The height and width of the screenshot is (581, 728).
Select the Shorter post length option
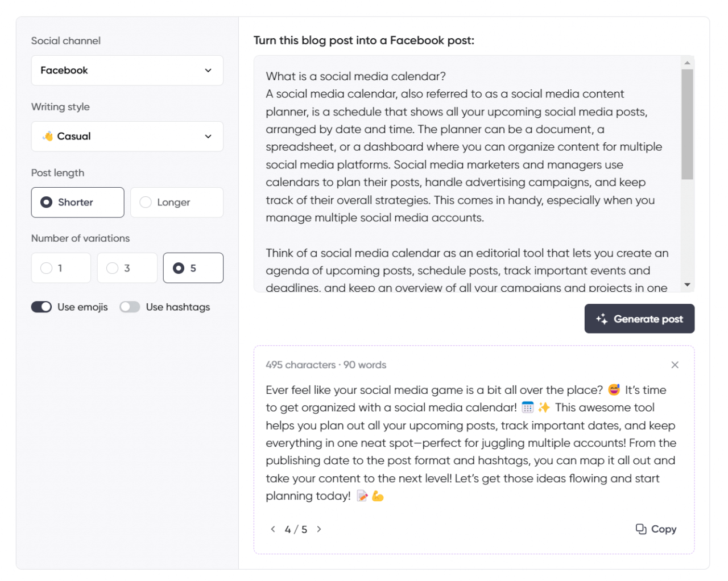click(77, 202)
